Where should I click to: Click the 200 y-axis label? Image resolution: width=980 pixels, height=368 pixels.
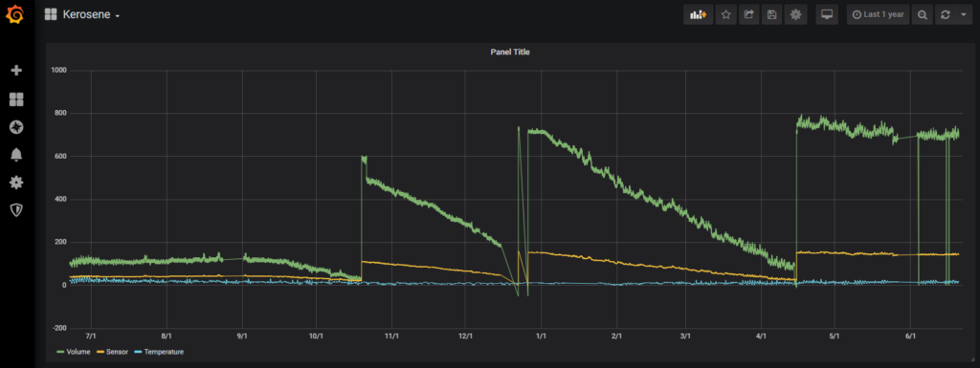point(61,242)
